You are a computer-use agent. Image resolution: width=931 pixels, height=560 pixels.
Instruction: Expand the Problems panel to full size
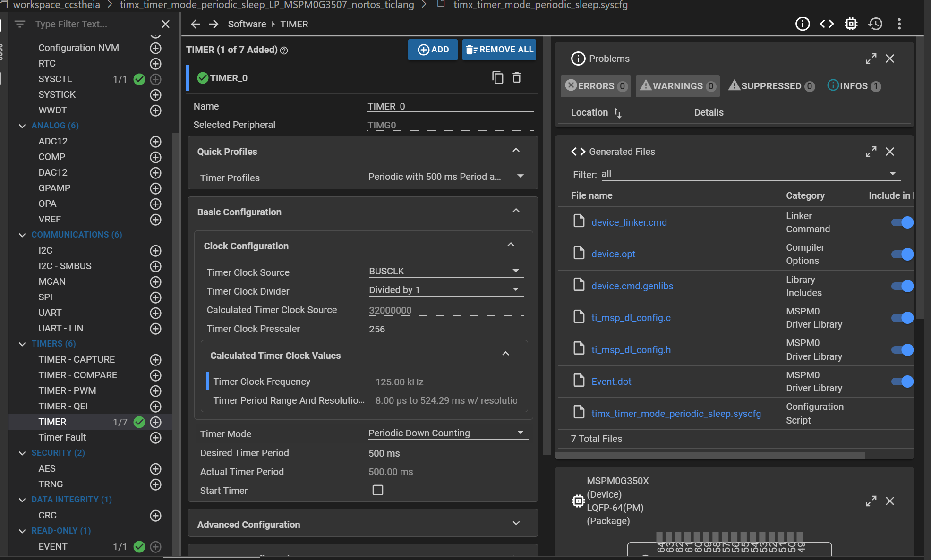(x=871, y=59)
